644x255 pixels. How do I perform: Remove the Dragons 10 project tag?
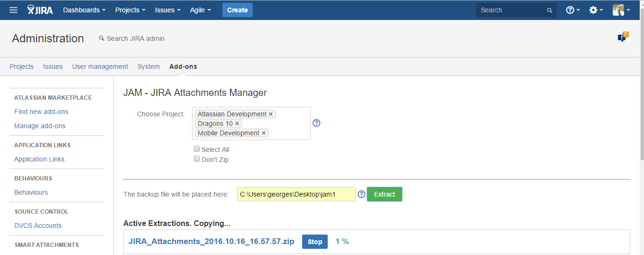(x=237, y=123)
